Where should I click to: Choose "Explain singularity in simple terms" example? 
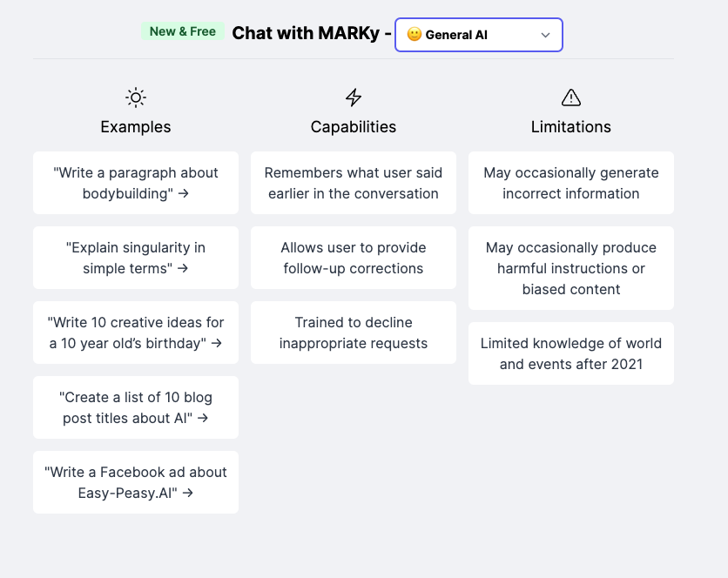[x=136, y=258]
